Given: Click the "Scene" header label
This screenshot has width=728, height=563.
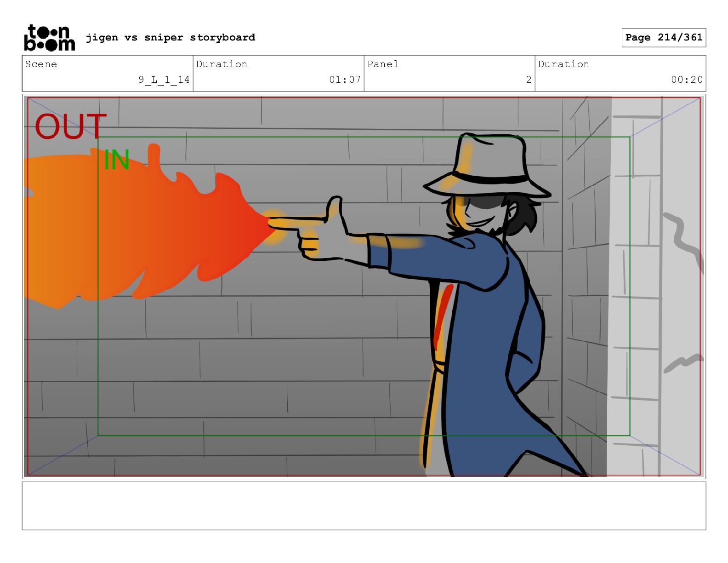Looking at the screenshot, I should (41, 64).
